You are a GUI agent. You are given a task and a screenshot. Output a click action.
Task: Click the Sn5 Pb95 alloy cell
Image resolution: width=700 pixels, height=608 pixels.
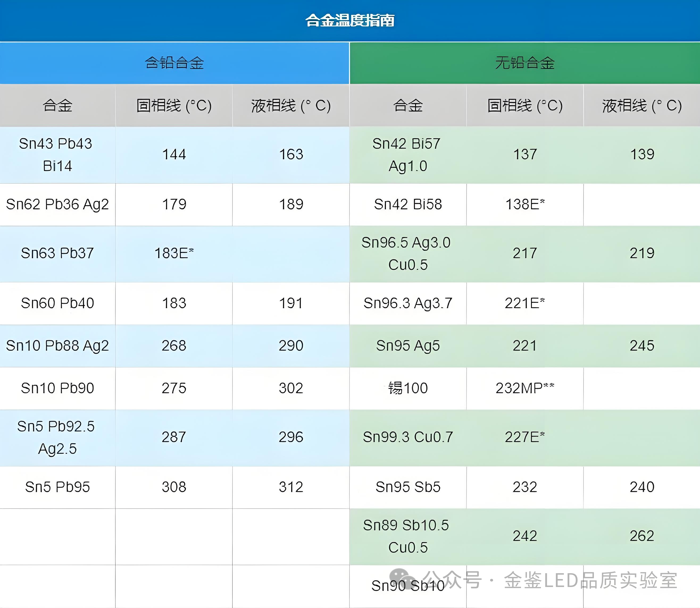57,487
